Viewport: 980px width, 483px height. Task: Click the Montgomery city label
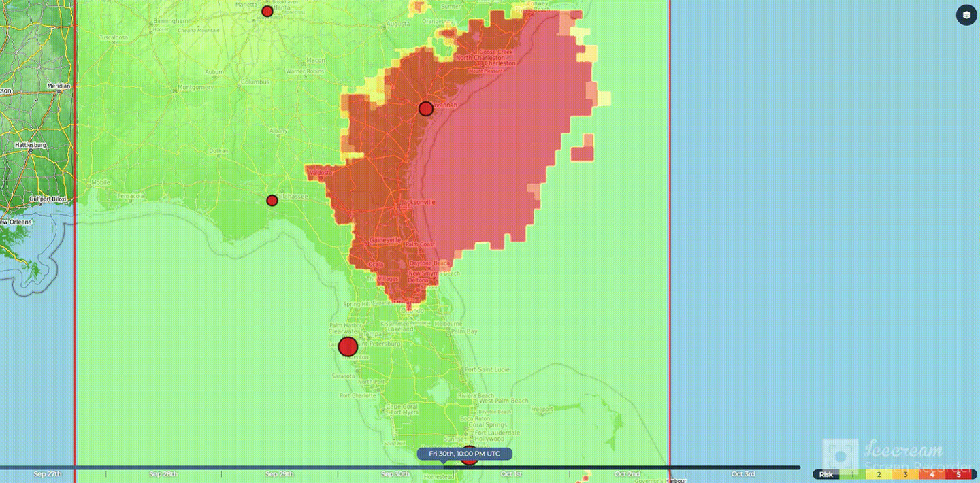[195, 88]
